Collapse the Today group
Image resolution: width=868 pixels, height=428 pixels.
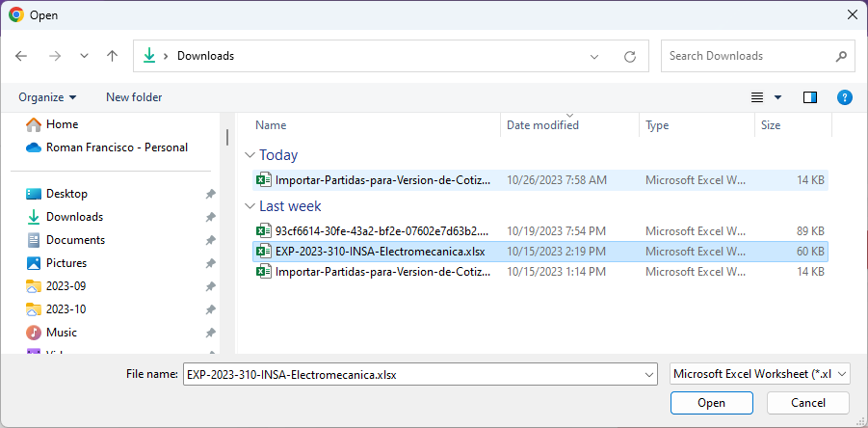click(250, 155)
